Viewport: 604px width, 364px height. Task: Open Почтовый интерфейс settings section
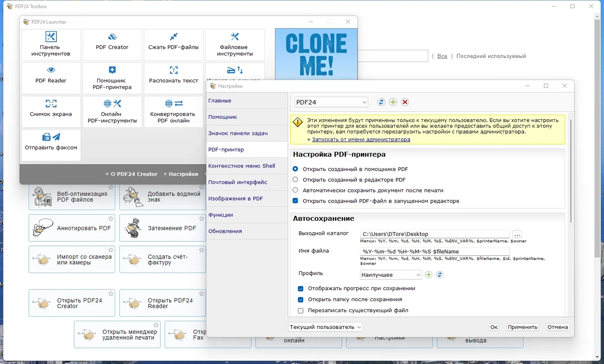tap(247, 182)
